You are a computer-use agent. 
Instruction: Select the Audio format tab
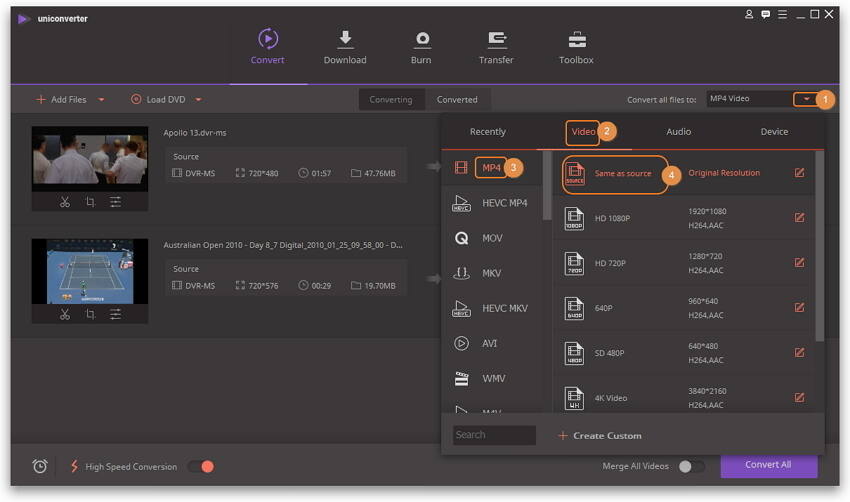coord(679,132)
